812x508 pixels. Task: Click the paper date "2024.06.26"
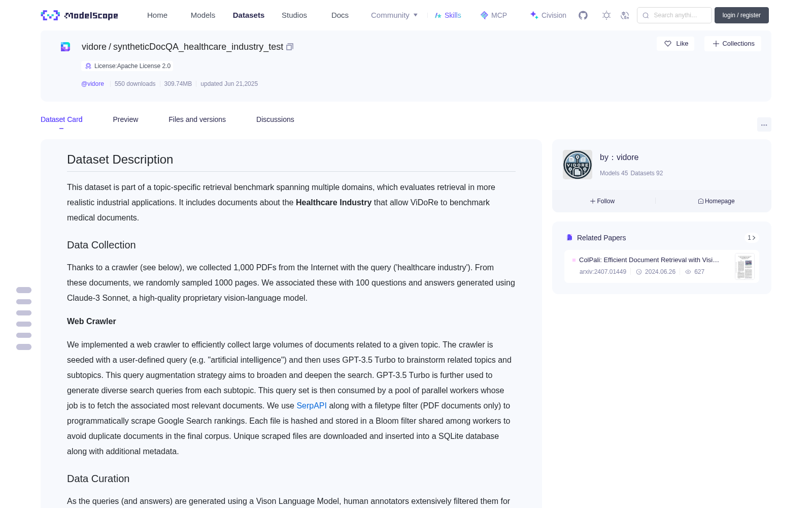click(x=660, y=272)
